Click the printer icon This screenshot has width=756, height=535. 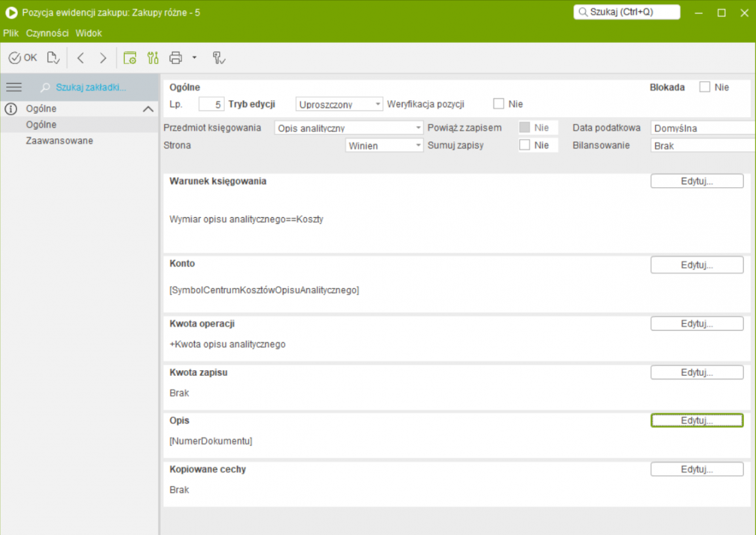(176, 58)
